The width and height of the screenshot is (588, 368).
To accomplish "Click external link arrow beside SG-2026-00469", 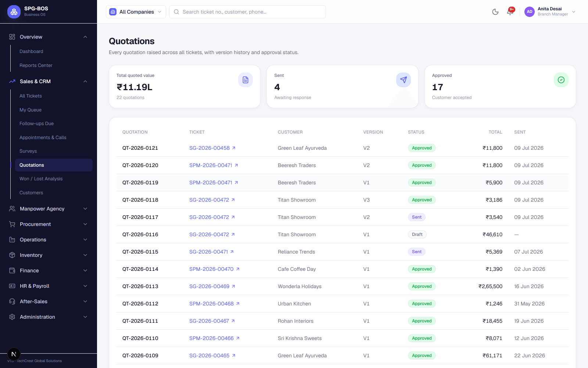I will (233, 286).
